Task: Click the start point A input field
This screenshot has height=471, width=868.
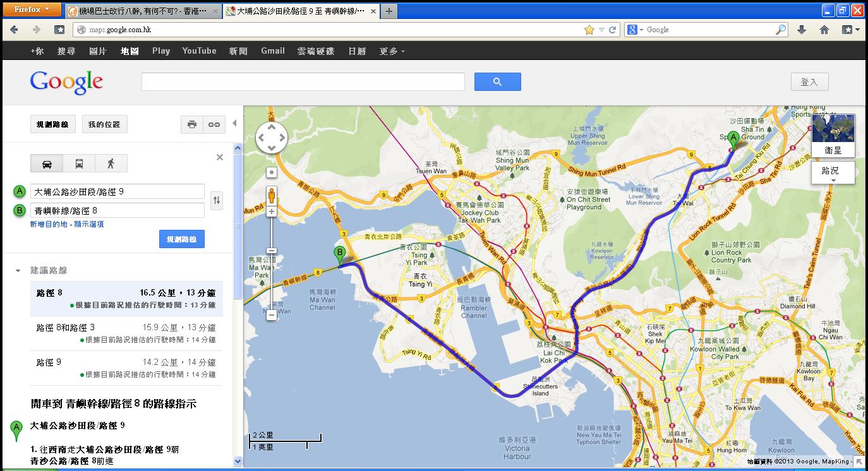Action: point(118,191)
